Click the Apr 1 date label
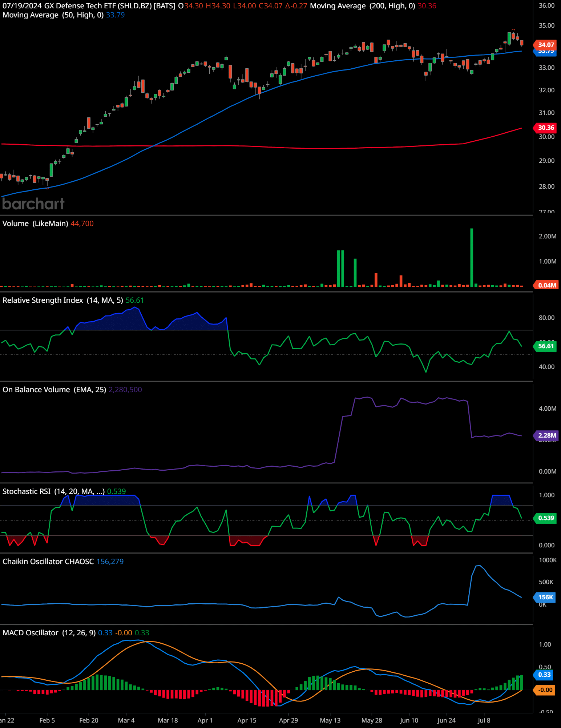 [x=205, y=720]
